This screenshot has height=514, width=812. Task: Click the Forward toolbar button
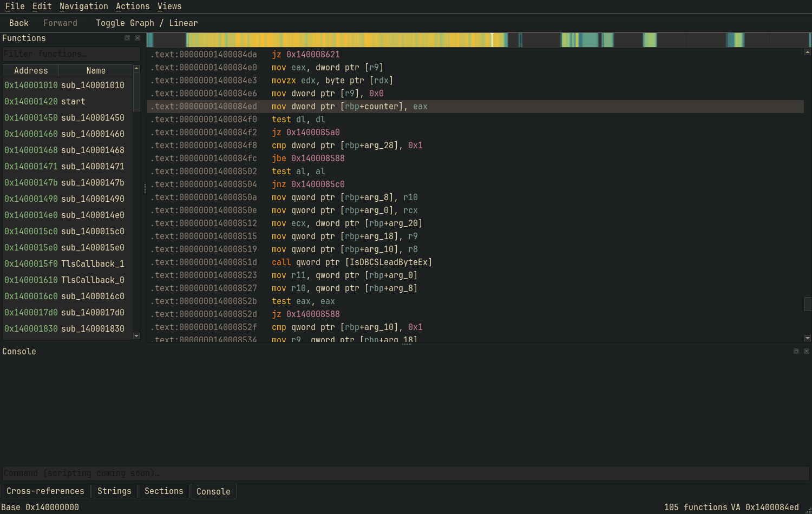click(60, 23)
